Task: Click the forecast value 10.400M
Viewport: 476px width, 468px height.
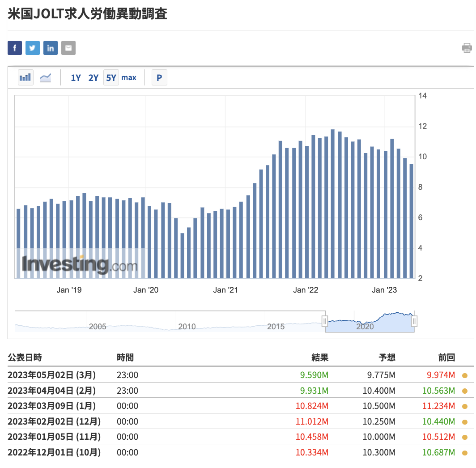Action: coord(379,390)
